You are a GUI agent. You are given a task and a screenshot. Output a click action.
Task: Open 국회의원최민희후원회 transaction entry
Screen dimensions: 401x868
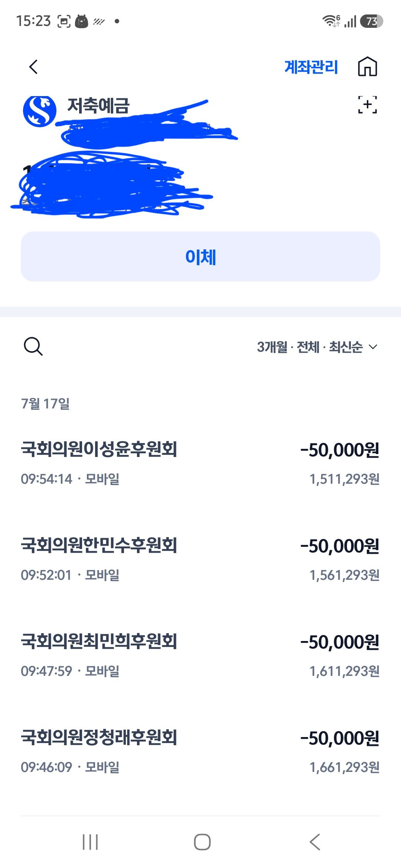200,655
